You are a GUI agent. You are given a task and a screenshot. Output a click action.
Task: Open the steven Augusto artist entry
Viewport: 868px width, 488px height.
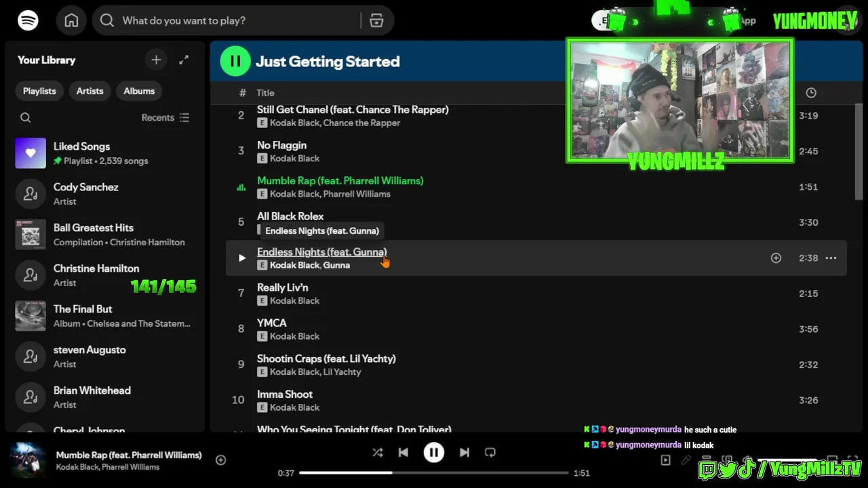point(105,357)
